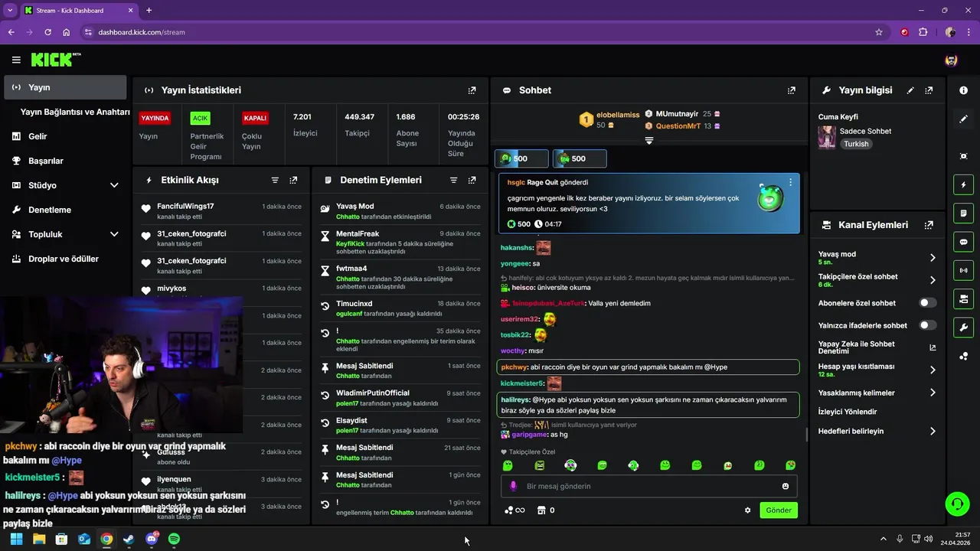Click İzleyici Yönlendir action
Screen dimensions: 980x551
point(848,412)
